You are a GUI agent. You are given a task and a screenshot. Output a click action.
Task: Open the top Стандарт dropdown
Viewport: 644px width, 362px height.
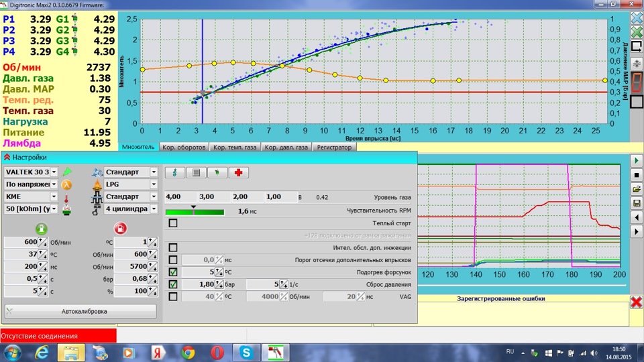point(154,172)
